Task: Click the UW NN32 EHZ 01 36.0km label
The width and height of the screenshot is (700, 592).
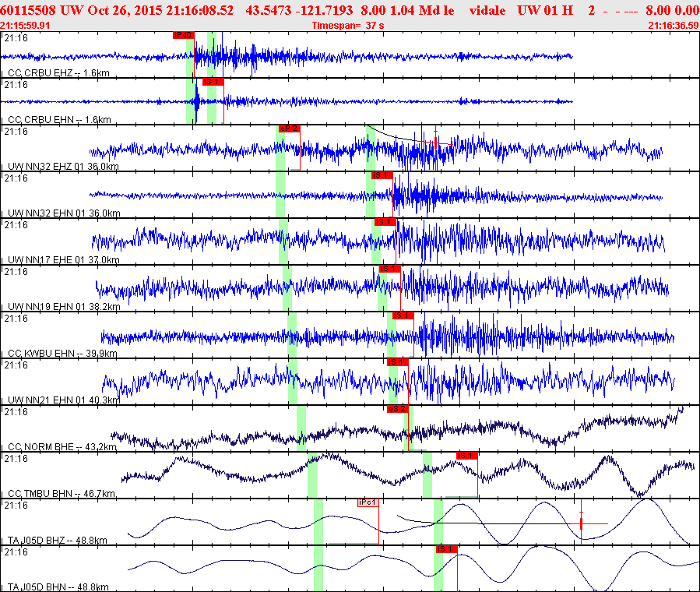Action: (63, 167)
